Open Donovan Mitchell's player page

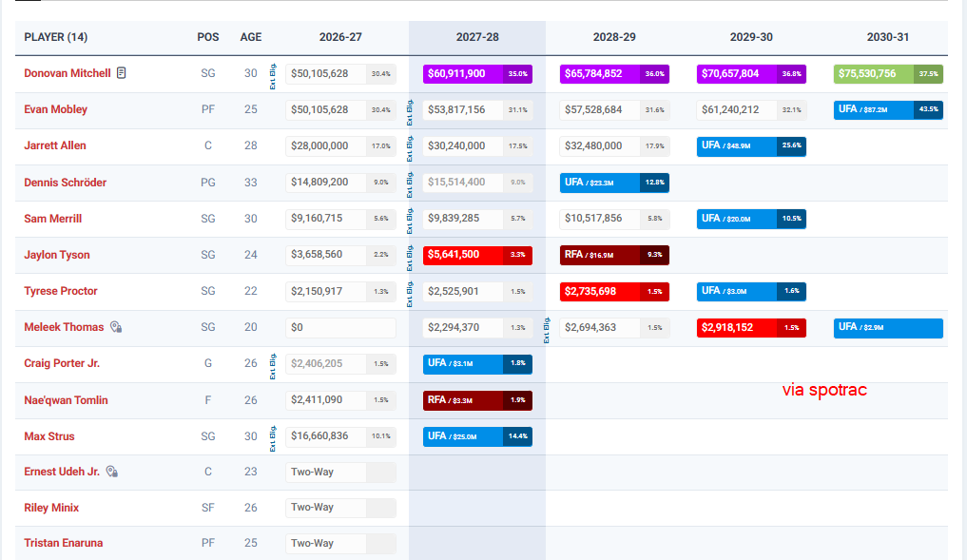[x=68, y=73]
